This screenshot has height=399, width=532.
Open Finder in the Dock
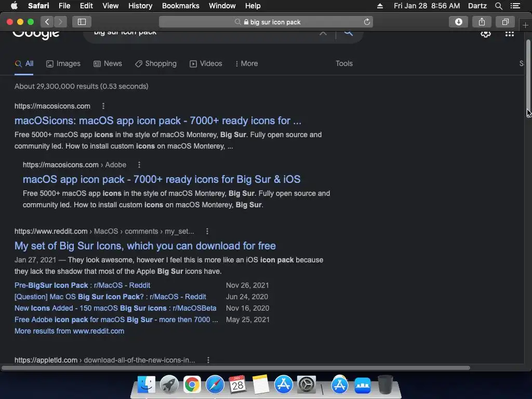[146, 384]
